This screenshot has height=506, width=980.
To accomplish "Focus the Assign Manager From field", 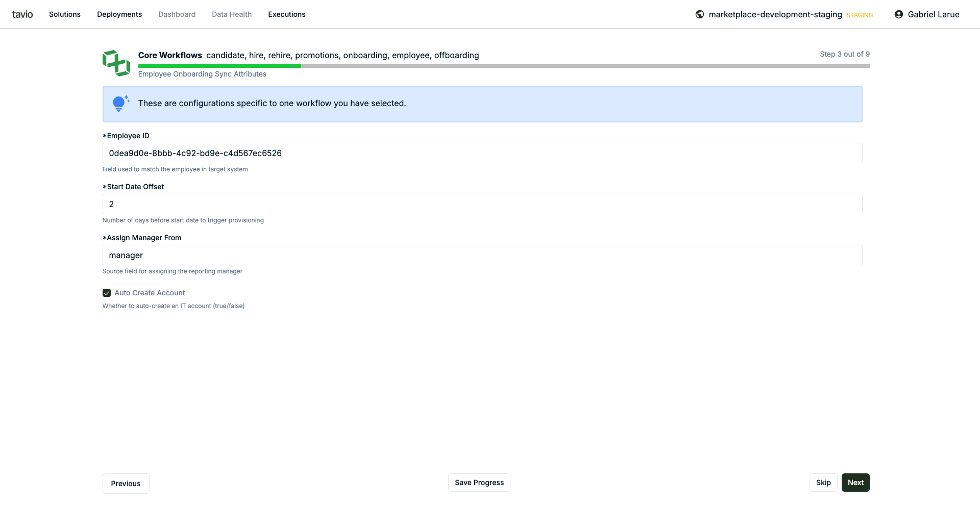I will point(482,255).
